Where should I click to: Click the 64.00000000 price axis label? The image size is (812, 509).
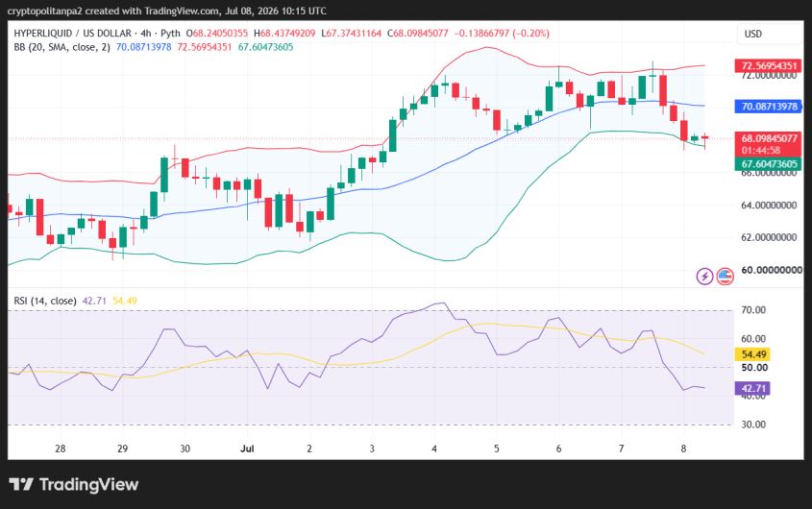[x=769, y=206]
